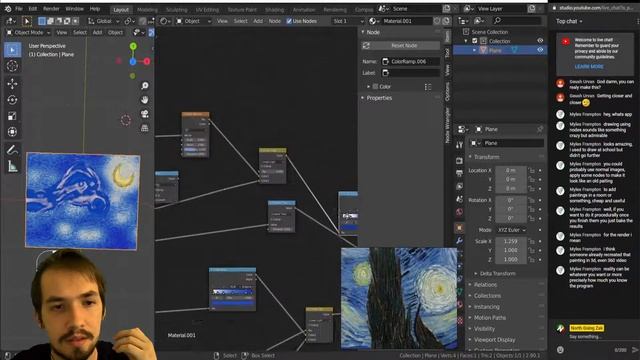Click Scale X value field
The image size is (640, 360).
(511, 242)
